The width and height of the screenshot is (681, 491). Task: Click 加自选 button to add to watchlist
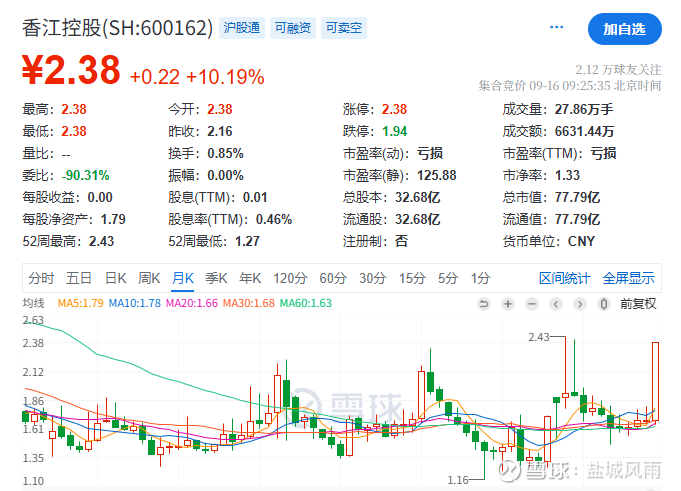pos(625,29)
